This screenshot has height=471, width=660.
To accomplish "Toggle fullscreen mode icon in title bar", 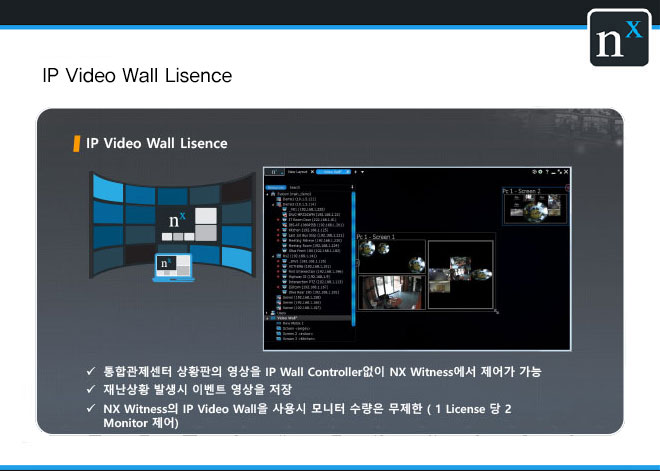I will (x=559, y=172).
